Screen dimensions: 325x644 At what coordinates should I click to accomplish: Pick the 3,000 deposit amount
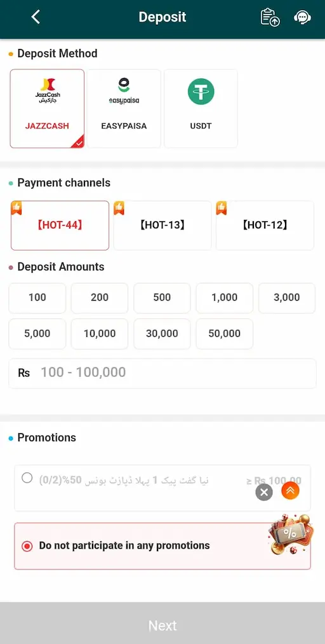coord(287,298)
